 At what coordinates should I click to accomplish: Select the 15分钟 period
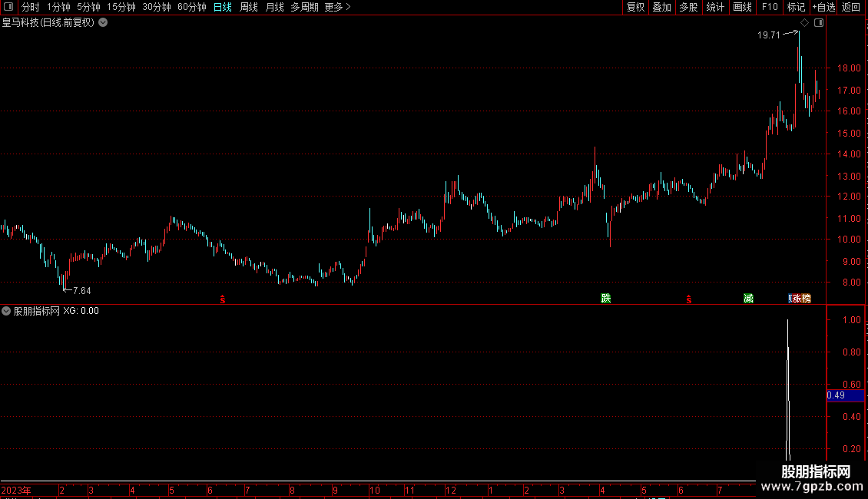tap(121, 7)
